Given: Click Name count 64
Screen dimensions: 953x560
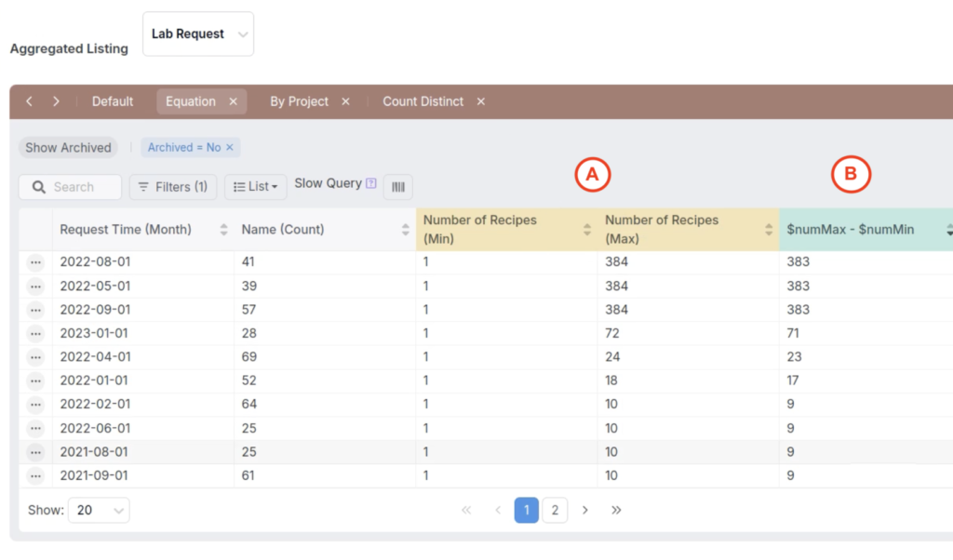Looking at the screenshot, I should click(x=249, y=405).
